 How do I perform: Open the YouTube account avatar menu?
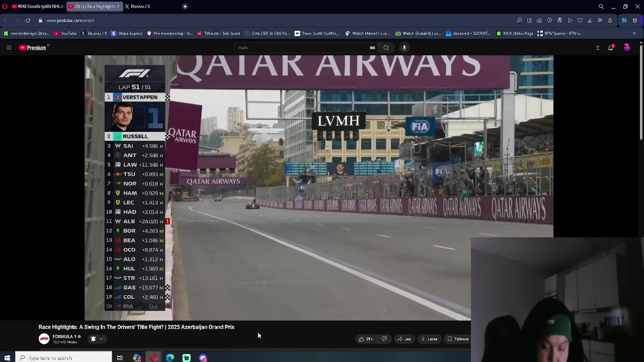(x=626, y=48)
